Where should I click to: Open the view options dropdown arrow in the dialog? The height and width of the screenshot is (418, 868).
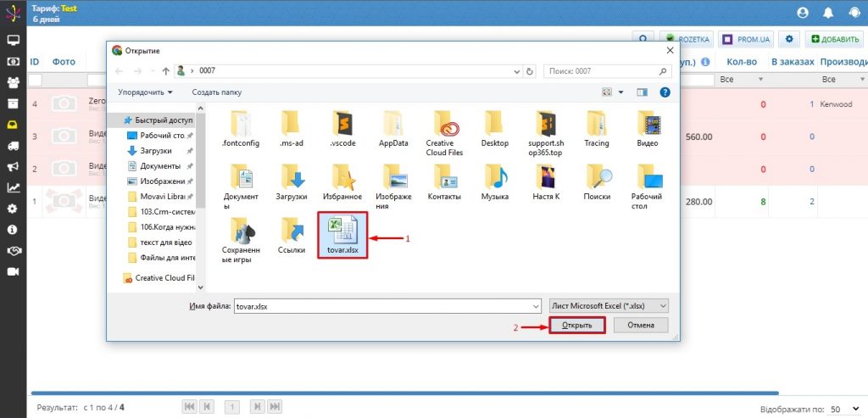pos(620,92)
